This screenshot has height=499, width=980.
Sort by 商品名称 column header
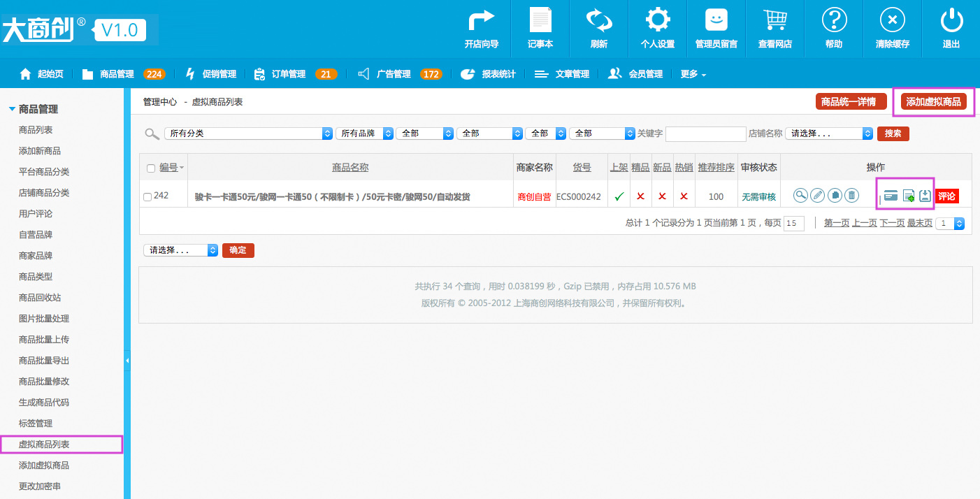pos(350,168)
